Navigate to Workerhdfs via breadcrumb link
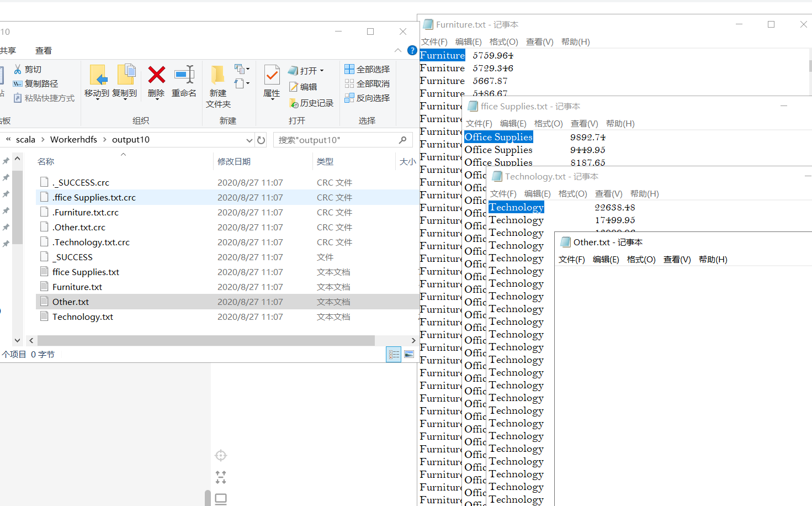Image resolution: width=812 pixels, height=506 pixels. point(73,139)
